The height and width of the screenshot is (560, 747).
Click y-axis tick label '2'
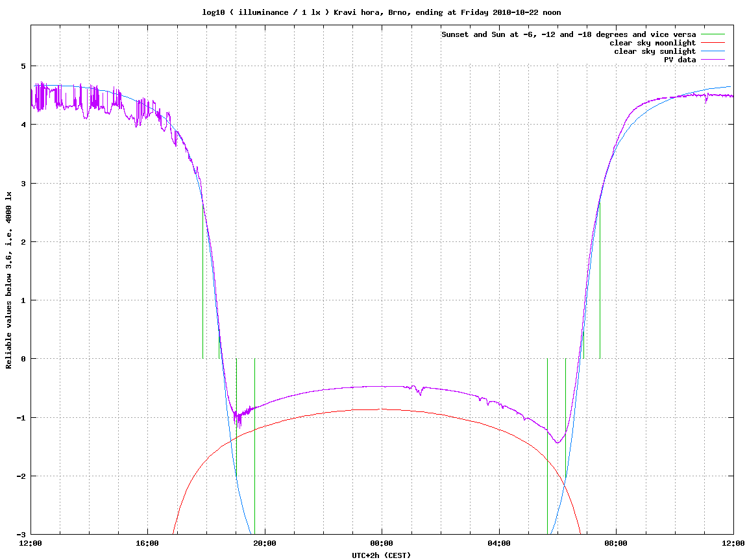coord(23,242)
